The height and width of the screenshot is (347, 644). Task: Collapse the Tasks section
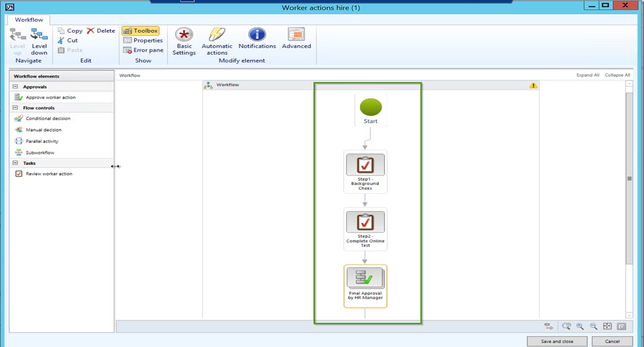(x=16, y=163)
